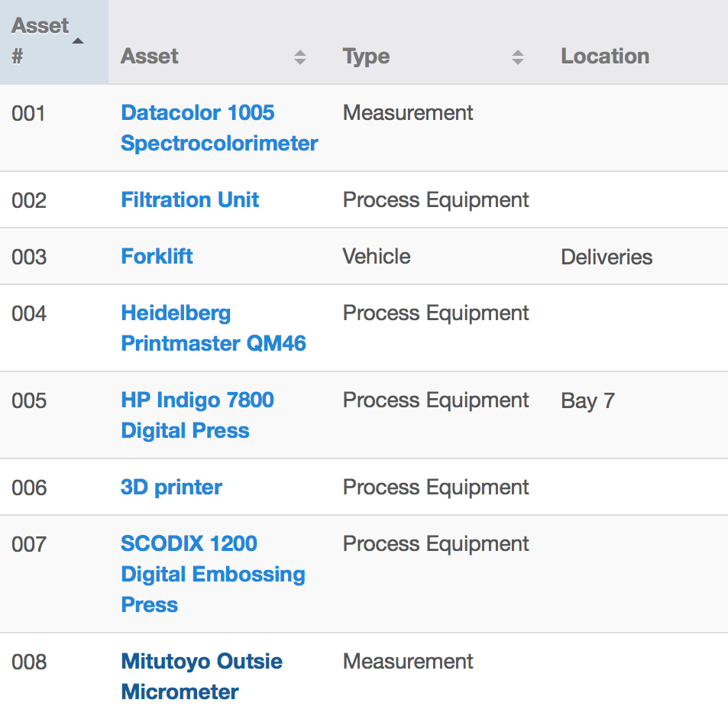Image resolution: width=728 pixels, height=716 pixels.
Task: Click the Vehicle type cell
Action: [x=377, y=256]
